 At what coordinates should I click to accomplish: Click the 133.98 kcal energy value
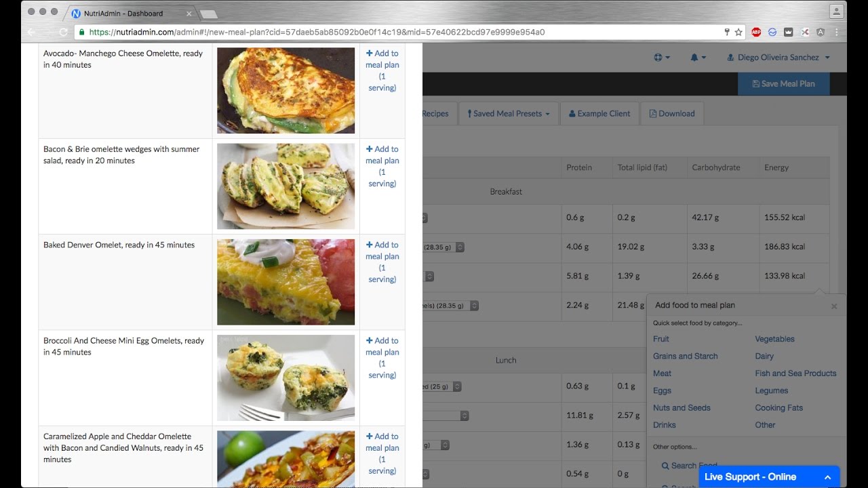click(785, 276)
